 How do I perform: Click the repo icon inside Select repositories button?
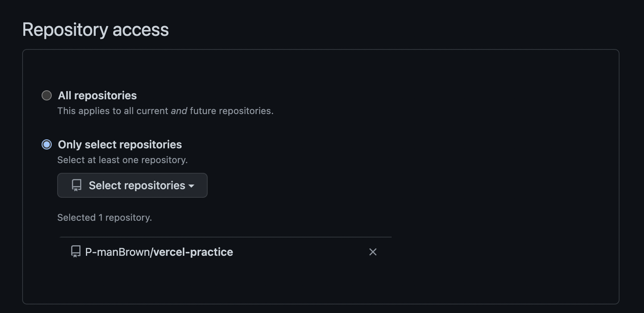77,185
